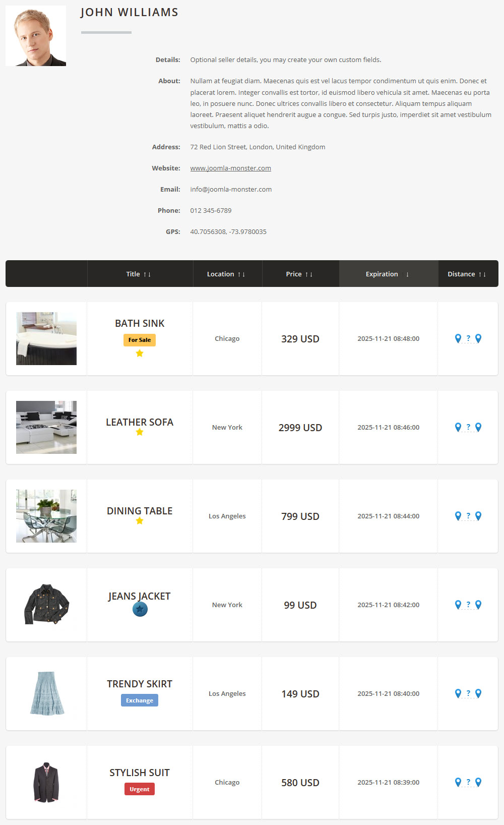The height and width of the screenshot is (825, 504).
Task: Sort listings by Location column
Action: [x=226, y=274]
